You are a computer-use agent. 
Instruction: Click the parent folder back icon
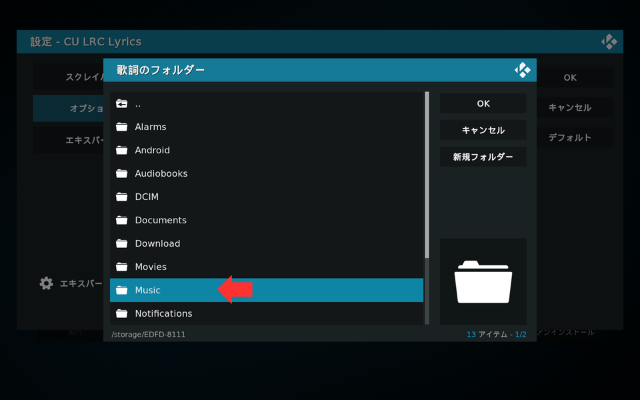pyautogui.click(x=122, y=104)
